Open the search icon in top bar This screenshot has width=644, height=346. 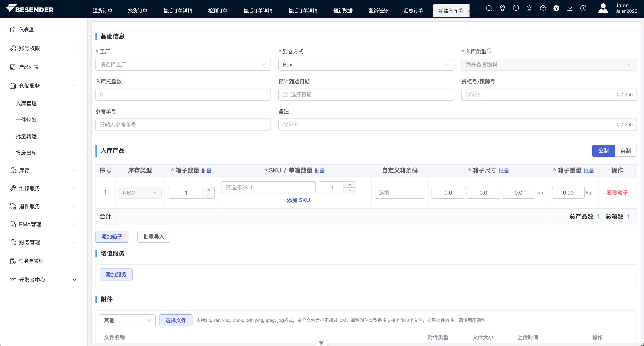pos(489,8)
